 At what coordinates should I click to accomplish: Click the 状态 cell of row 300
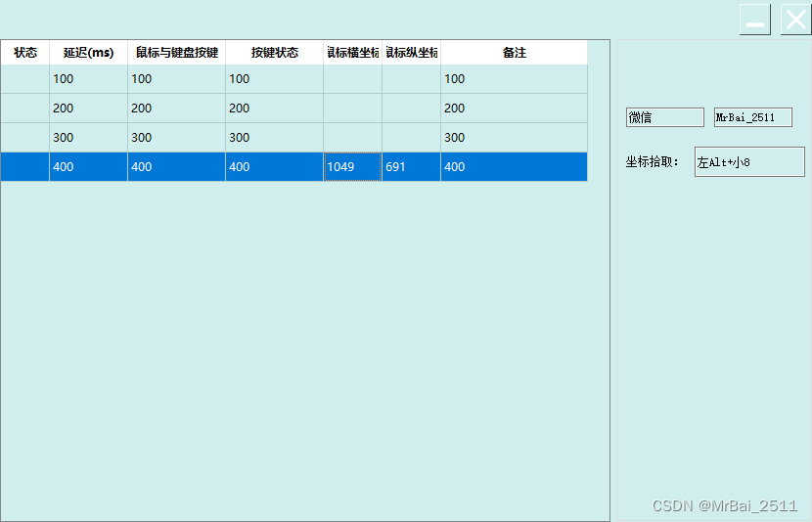(x=24, y=138)
